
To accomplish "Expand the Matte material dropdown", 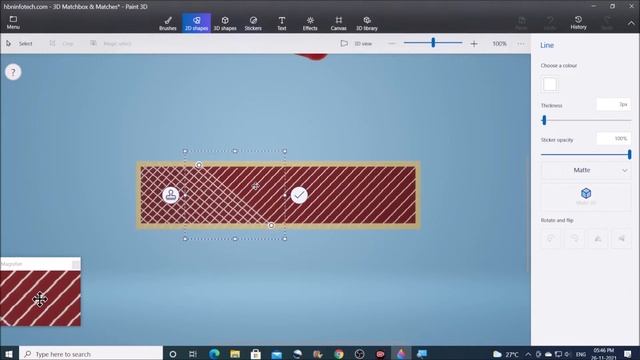I will coord(586,170).
